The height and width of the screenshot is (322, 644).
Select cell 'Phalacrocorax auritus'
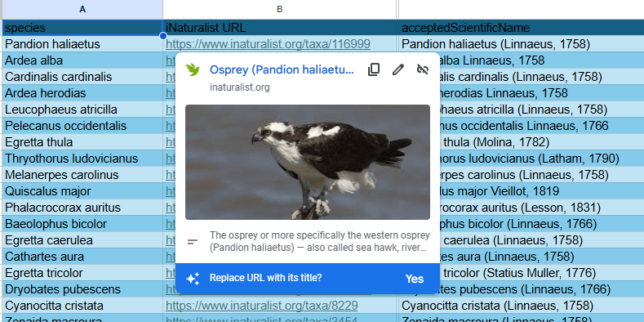tap(82, 208)
